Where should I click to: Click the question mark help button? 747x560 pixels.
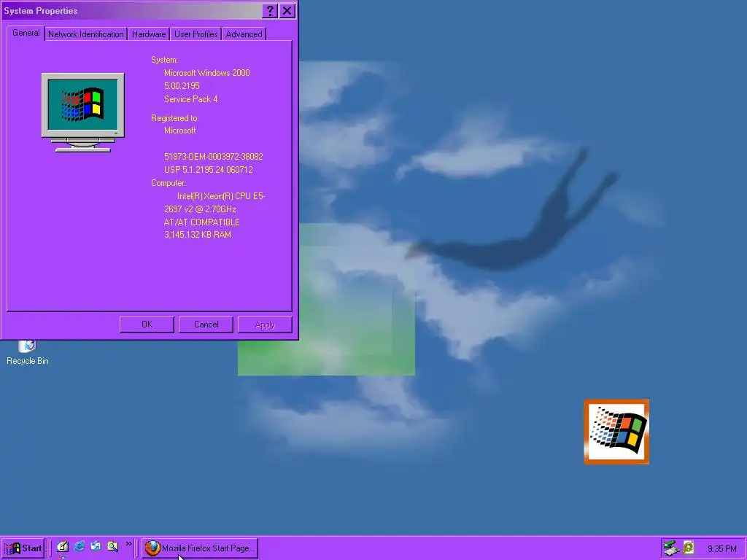click(270, 11)
